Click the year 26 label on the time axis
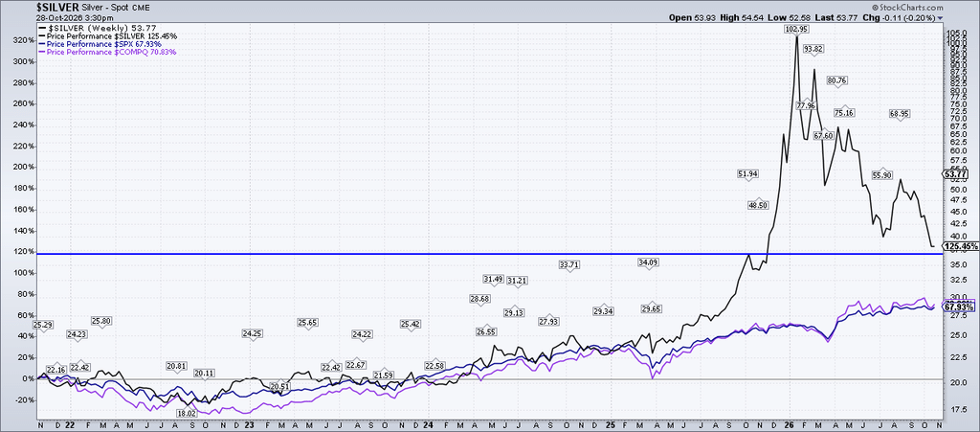 point(791,425)
